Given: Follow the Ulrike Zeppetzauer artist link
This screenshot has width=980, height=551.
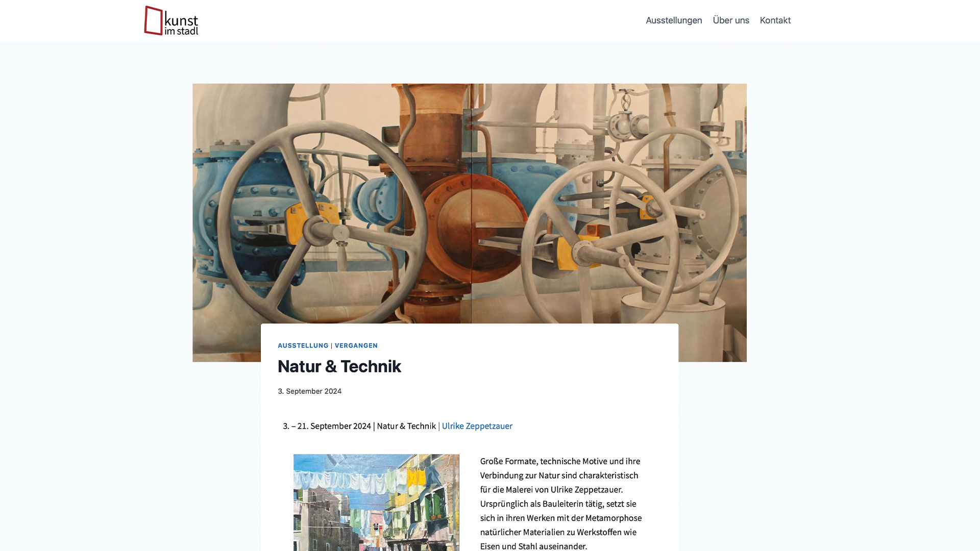Looking at the screenshot, I should [x=477, y=426].
